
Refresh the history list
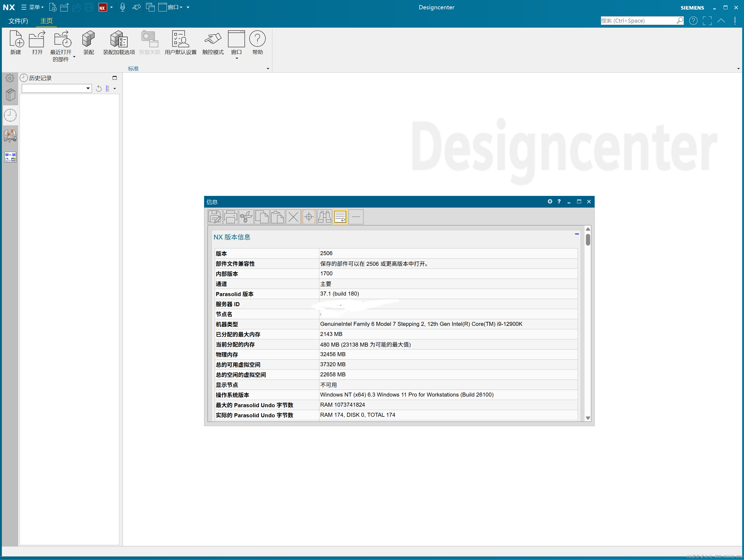pos(99,89)
